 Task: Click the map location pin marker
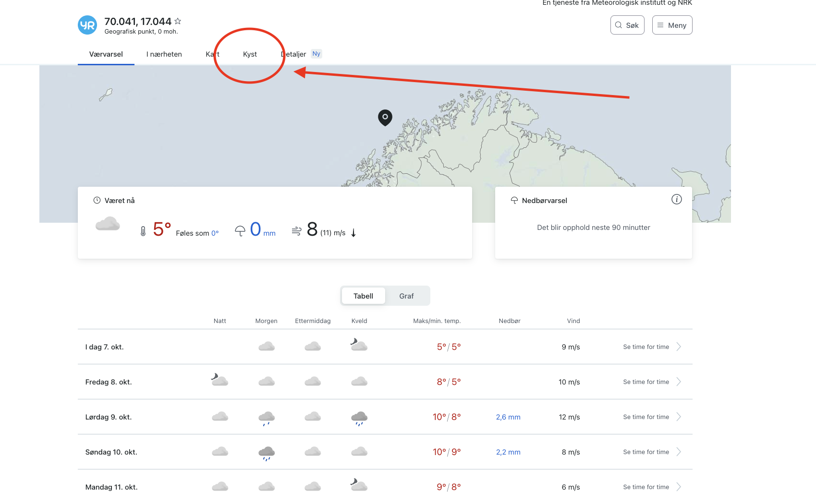tap(385, 117)
